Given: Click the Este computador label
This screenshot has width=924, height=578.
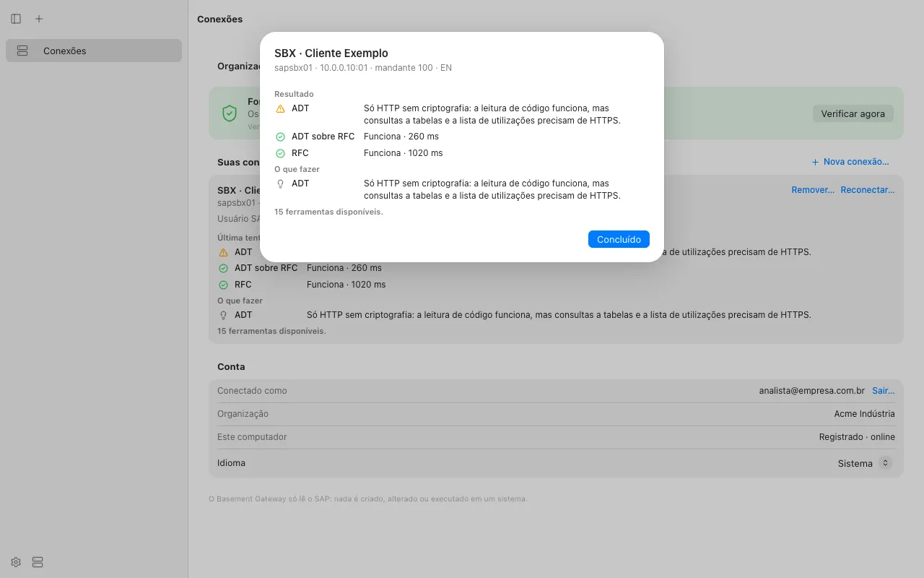Looking at the screenshot, I should point(252,437).
